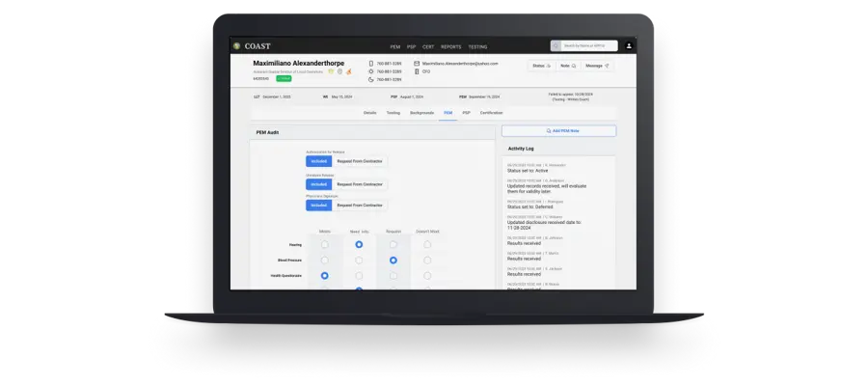Viewport: 868px width, 385px height.
Task: Click the location pin badge icon
Action: [339, 71]
